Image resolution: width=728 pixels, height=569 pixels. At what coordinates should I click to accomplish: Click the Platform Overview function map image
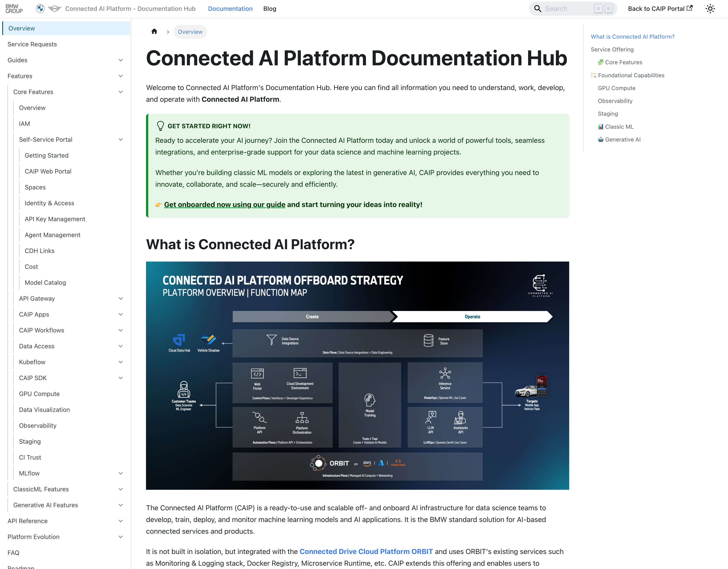[x=357, y=376]
